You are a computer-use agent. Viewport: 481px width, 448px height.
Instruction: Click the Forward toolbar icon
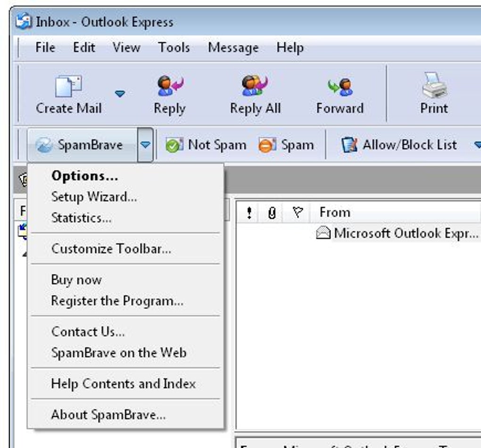tap(340, 87)
